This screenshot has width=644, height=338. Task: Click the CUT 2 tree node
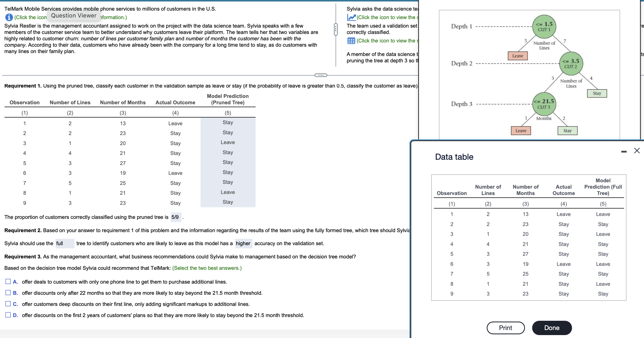571,63
